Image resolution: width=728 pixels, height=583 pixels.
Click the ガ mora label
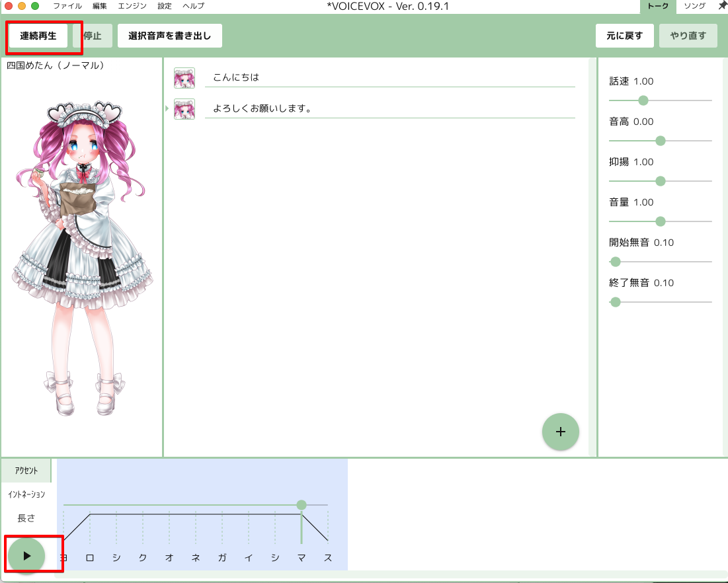222,558
